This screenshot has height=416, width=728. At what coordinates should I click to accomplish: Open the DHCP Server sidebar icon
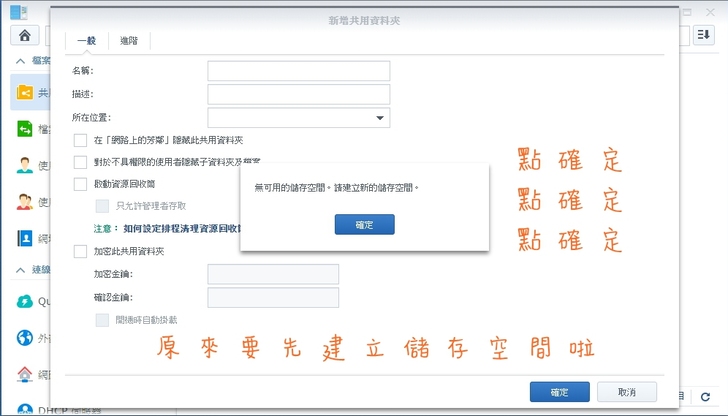25,409
